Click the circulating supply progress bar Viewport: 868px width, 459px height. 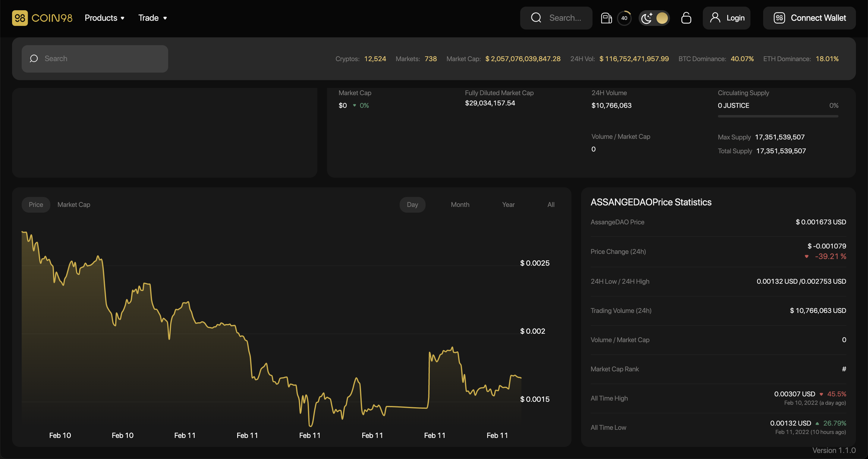pos(778,116)
